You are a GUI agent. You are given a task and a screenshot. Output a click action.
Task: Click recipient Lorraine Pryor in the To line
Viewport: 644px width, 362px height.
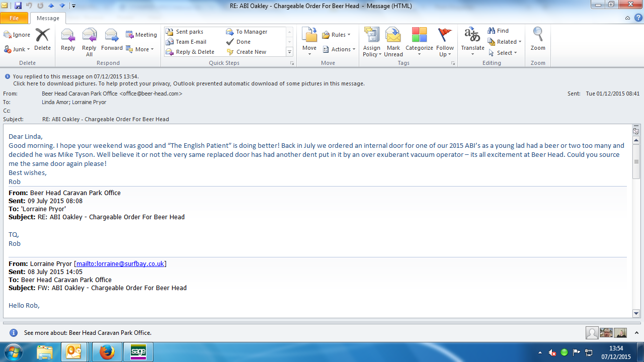coord(90,102)
